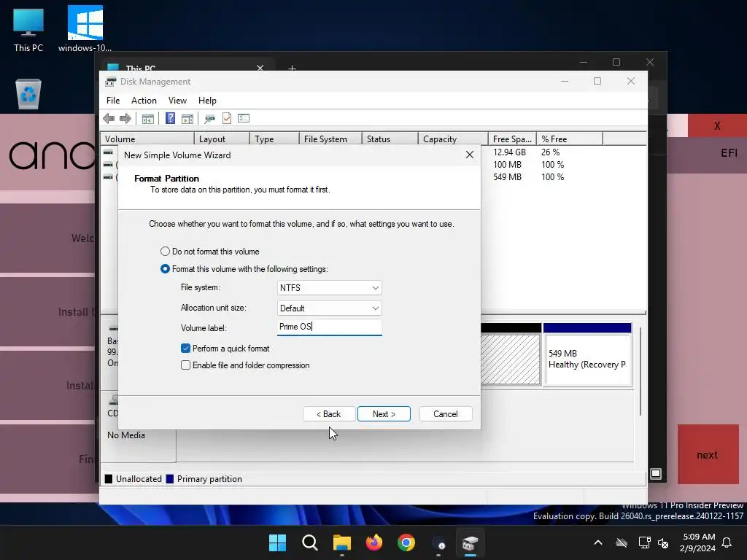Image resolution: width=747 pixels, height=560 pixels.
Task: Uncheck Perform a quick format
Action: 186,349
